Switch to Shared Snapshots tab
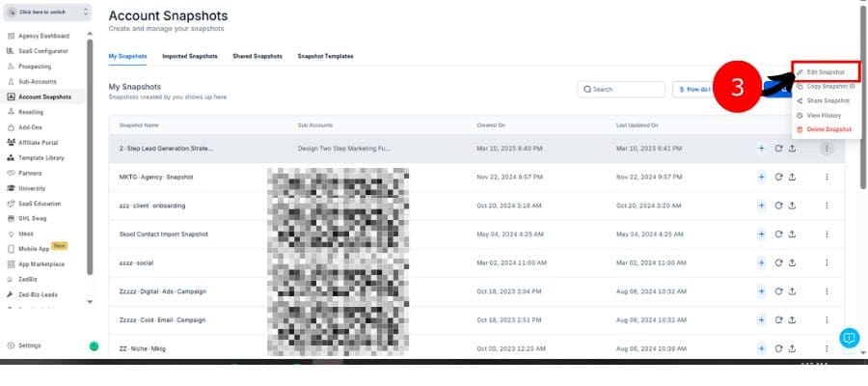Screen dimensions: 868x386 point(258,57)
